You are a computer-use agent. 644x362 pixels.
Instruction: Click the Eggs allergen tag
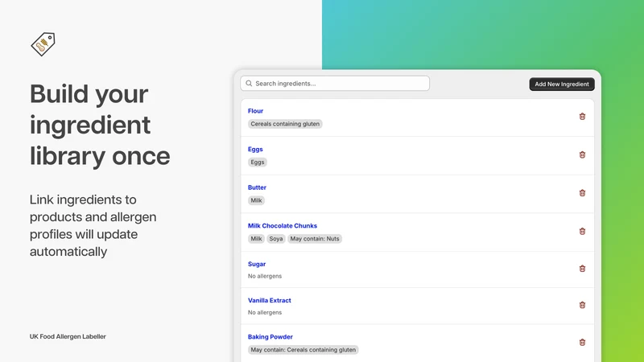click(x=258, y=162)
